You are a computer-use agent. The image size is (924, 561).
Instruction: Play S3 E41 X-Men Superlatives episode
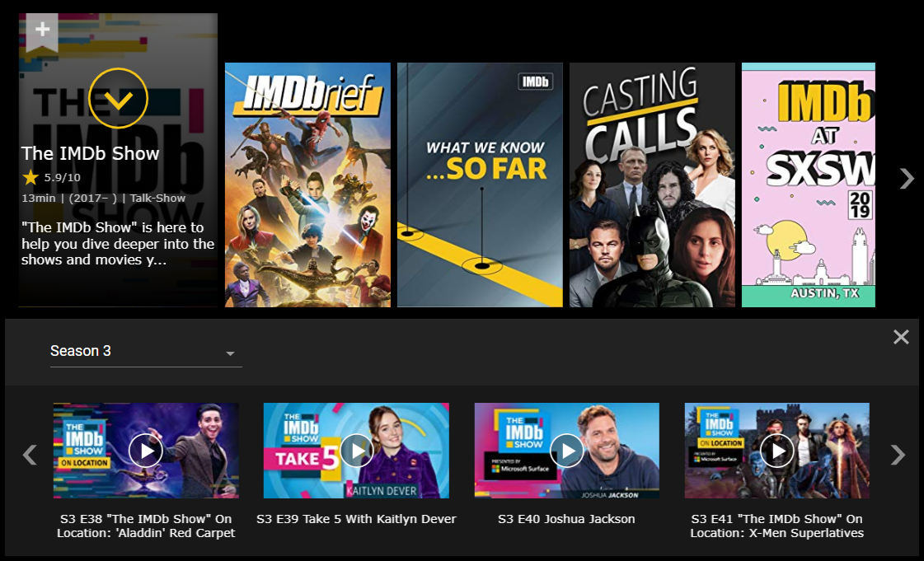[776, 451]
